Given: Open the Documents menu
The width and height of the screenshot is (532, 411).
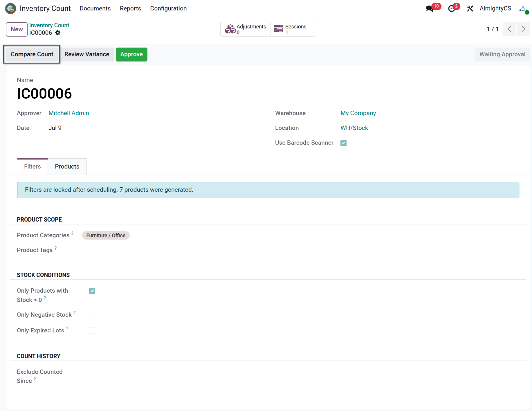Looking at the screenshot, I should (95, 8).
